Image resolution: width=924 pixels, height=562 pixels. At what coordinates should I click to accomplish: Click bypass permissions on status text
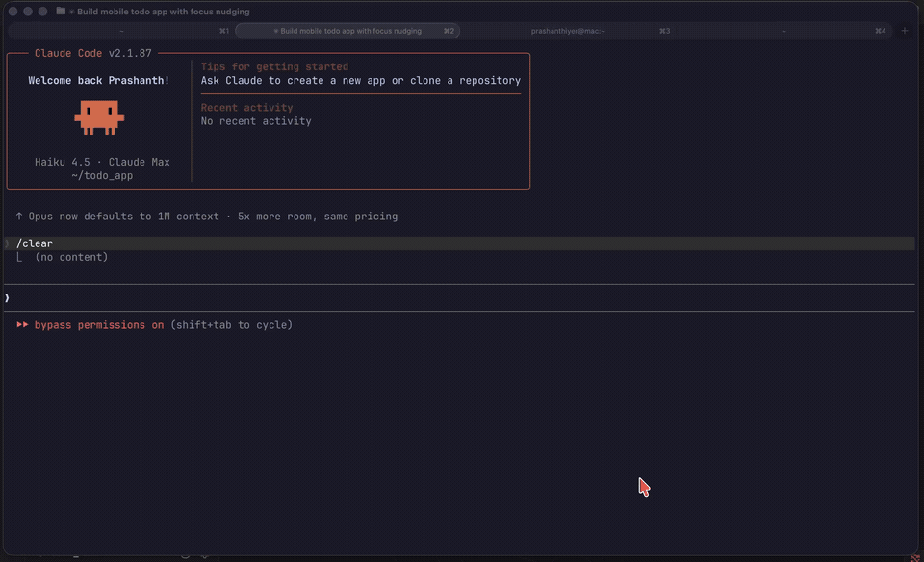click(99, 325)
